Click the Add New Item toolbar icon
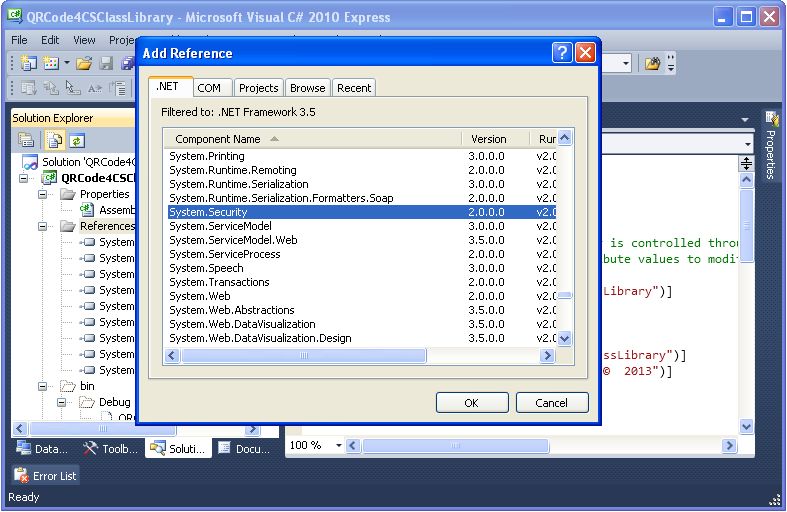Image resolution: width=787 pixels, height=512 pixels. (51, 63)
